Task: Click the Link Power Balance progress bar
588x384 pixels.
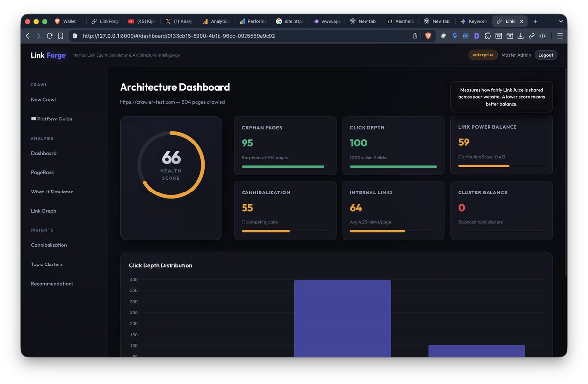Action: 501,166
